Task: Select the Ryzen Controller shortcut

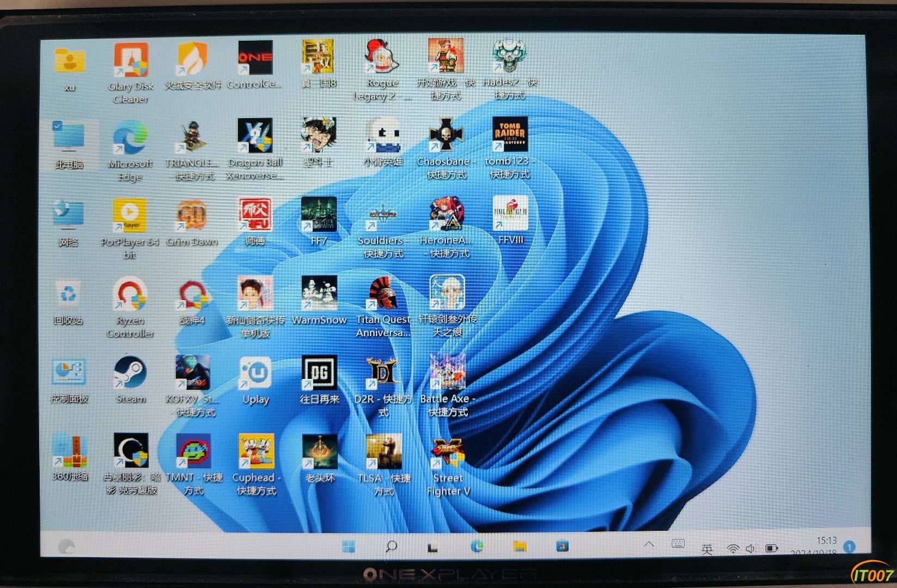Action: click(130, 294)
